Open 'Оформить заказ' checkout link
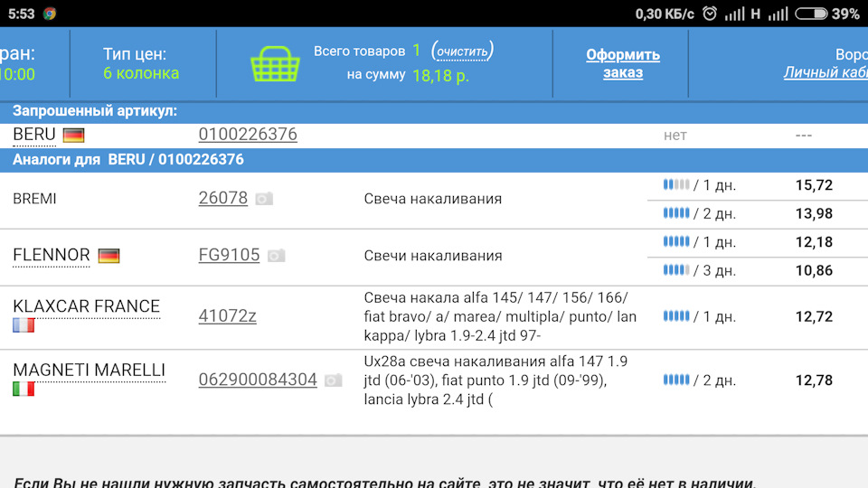 [x=623, y=63]
